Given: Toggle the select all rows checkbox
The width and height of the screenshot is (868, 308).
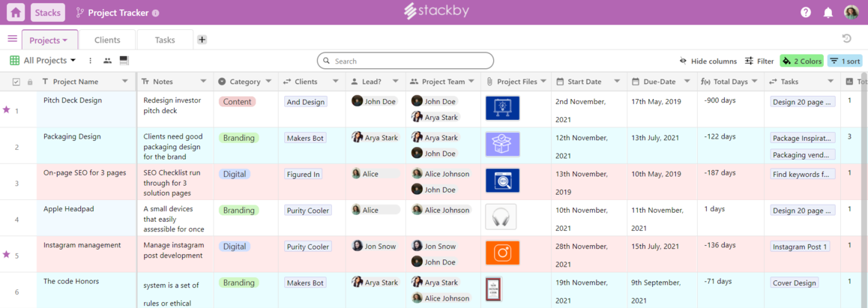Looking at the screenshot, I should 16,82.
